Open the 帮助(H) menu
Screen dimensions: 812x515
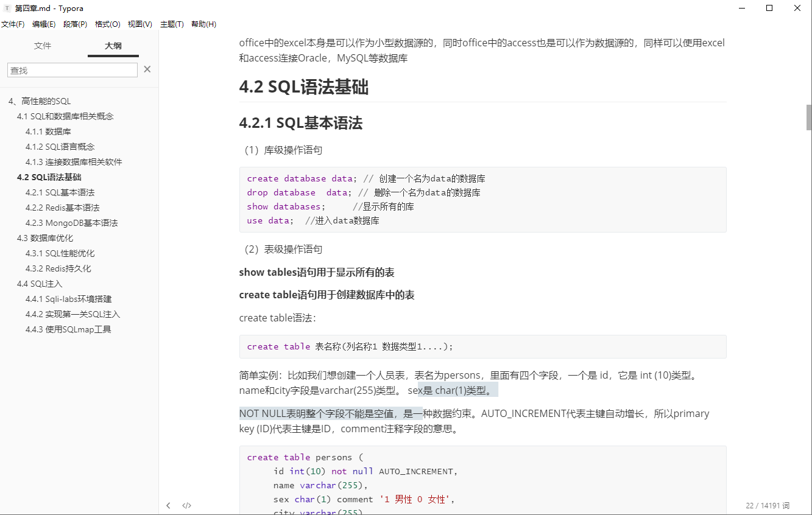(203, 24)
